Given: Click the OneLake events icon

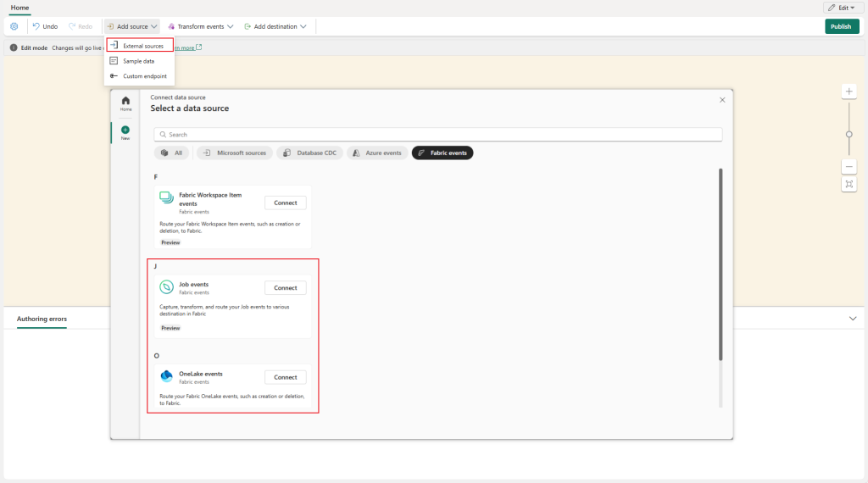Looking at the screenshot, I should point(167,376).
